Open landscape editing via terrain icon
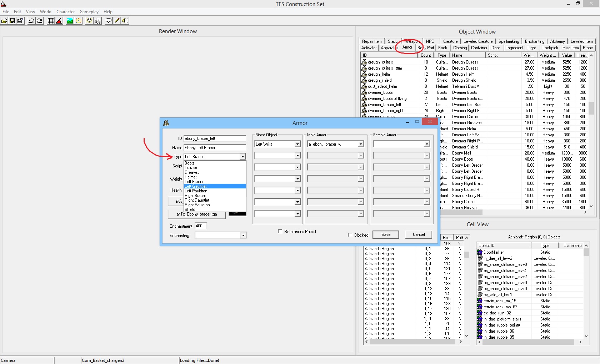600x364 pixels. click(x=70, y=21)
